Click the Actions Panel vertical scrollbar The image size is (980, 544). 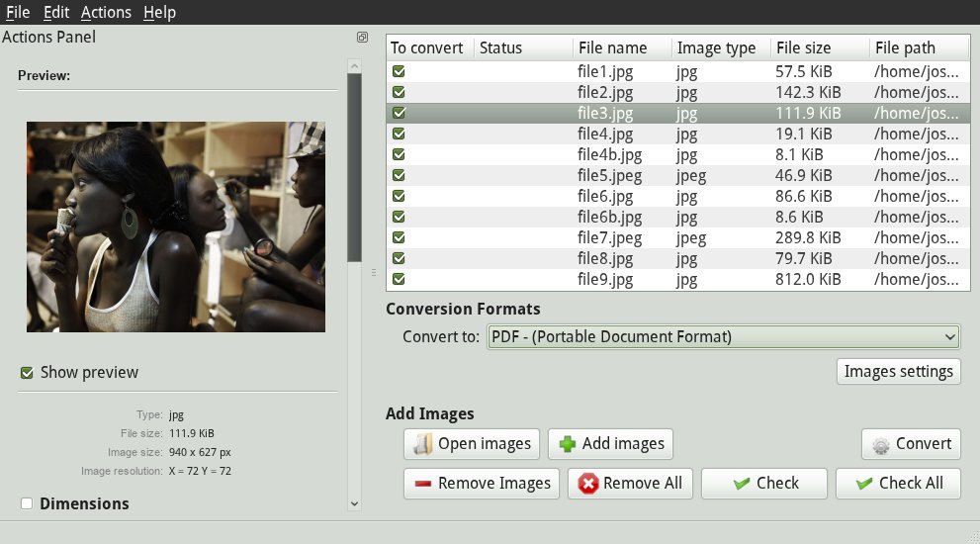[x=354, y=167]
